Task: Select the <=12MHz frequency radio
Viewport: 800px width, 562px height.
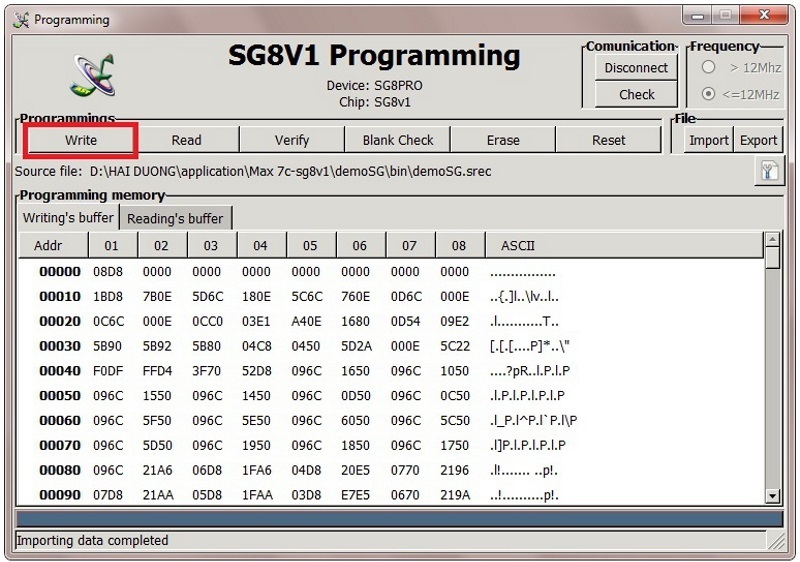Action: 708,94
